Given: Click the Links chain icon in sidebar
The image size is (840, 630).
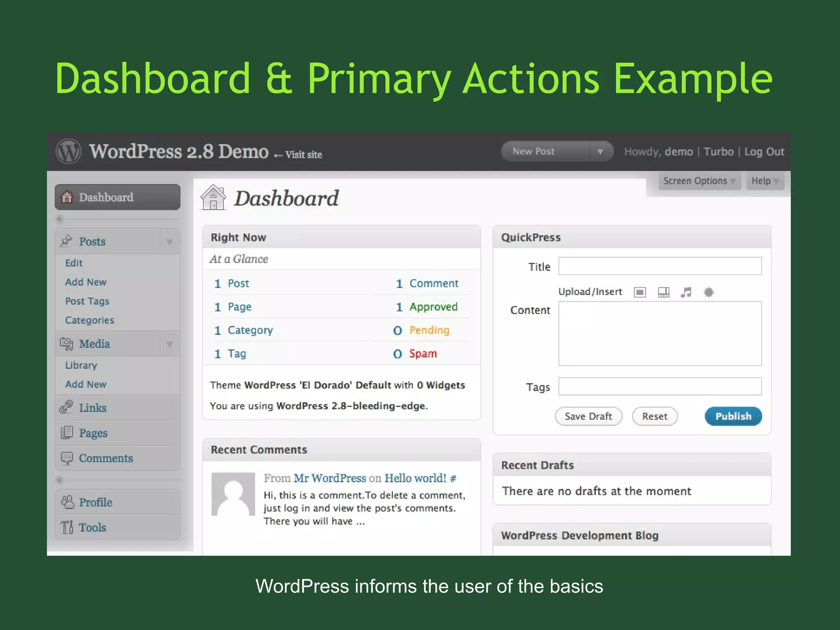Looking at the screenshot, I should pyautogui.click(x=66, y=407).
